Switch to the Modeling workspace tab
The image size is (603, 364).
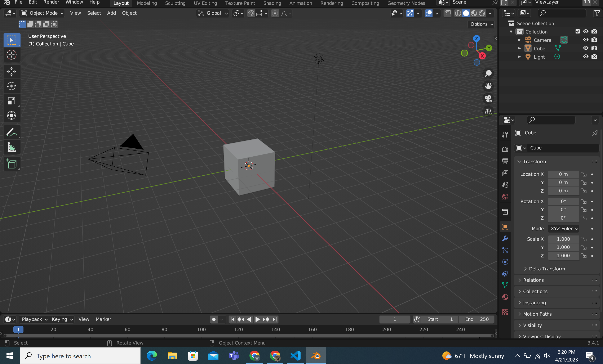[x=147, y=3]
